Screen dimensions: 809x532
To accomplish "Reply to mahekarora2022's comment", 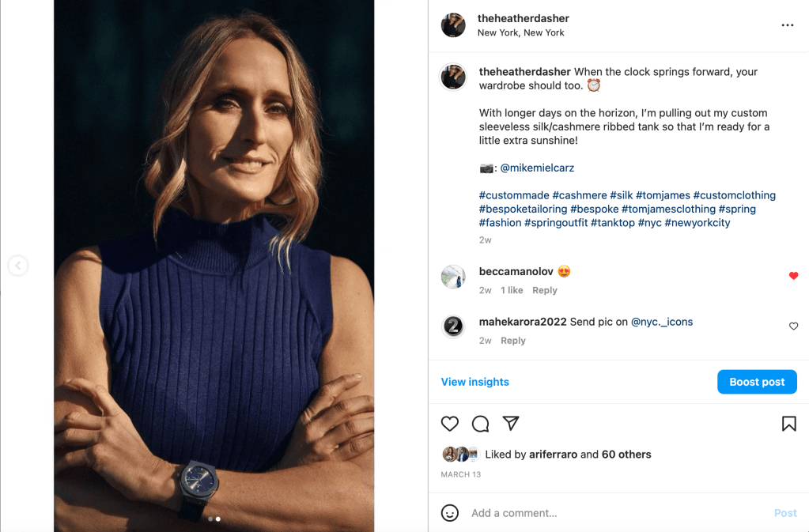I will click(x=512, y=341).
